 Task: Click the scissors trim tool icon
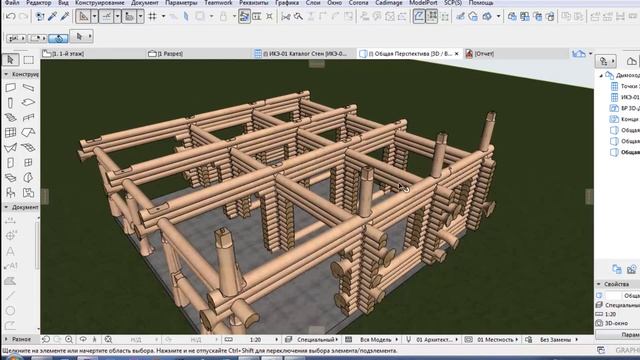click(286, 17)
